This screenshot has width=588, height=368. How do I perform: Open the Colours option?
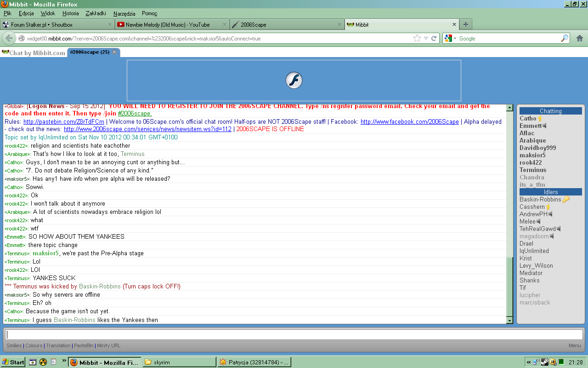(x=34, y=345)
